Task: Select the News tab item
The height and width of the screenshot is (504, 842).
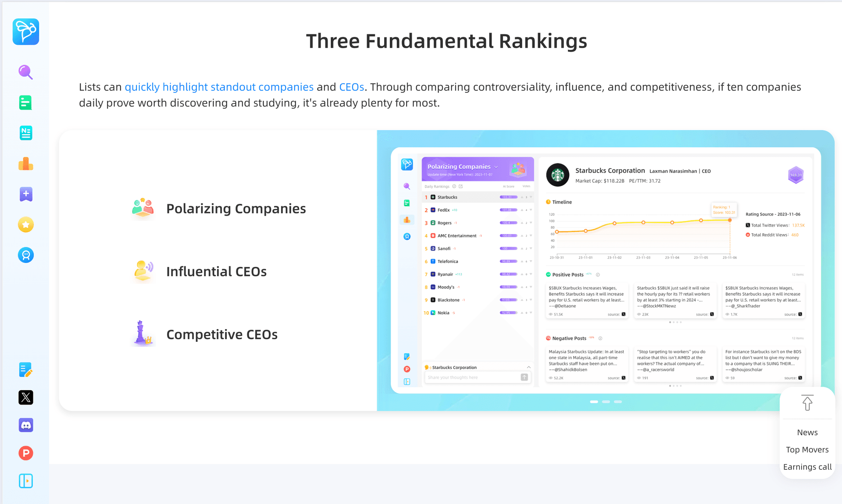Action: [x=808, y=433]
